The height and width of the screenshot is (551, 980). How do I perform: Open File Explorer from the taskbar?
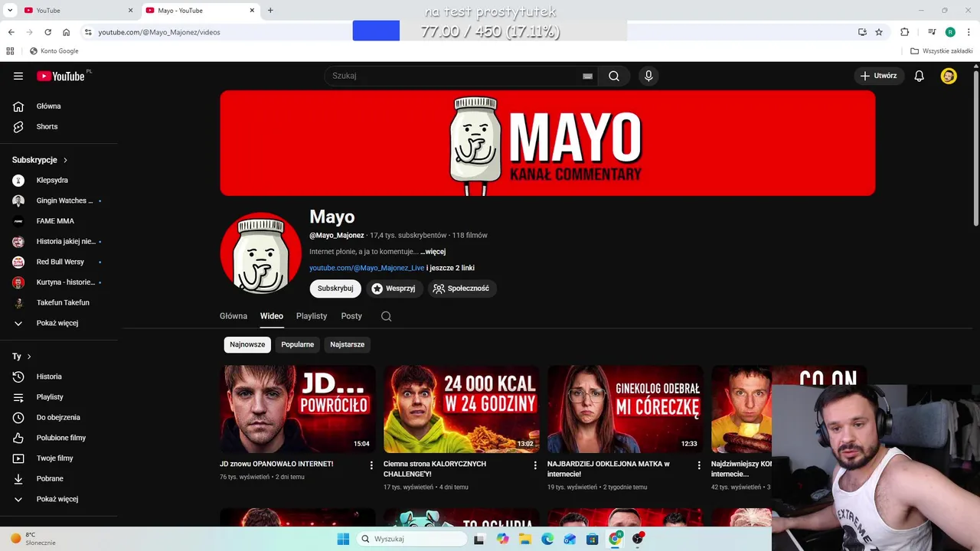point(525,539)
